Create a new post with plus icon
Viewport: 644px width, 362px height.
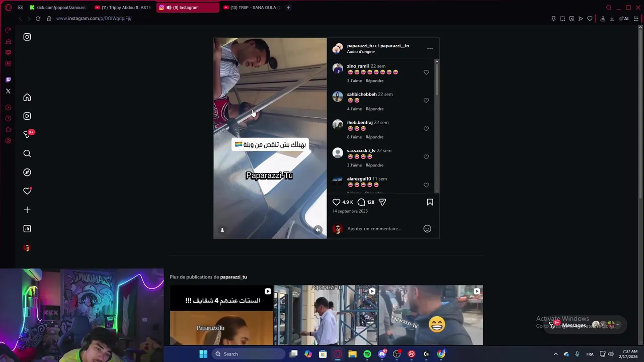27,210
